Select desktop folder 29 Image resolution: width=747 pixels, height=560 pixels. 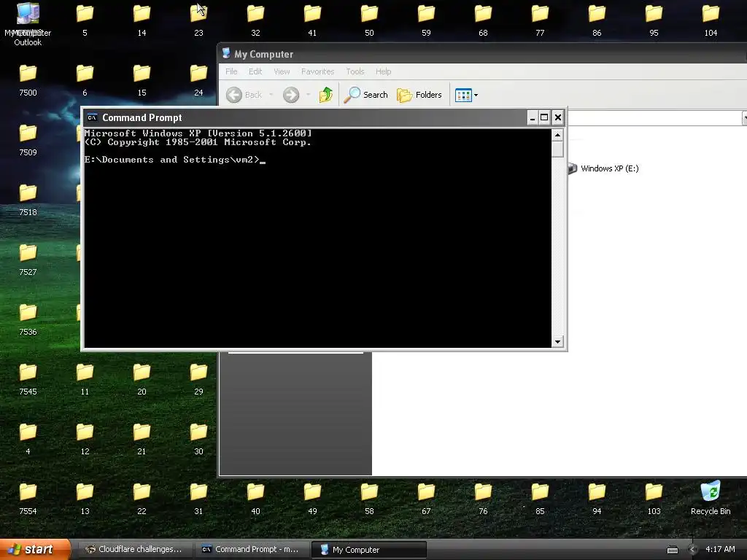pyautogui.click(x=198, y=379)
